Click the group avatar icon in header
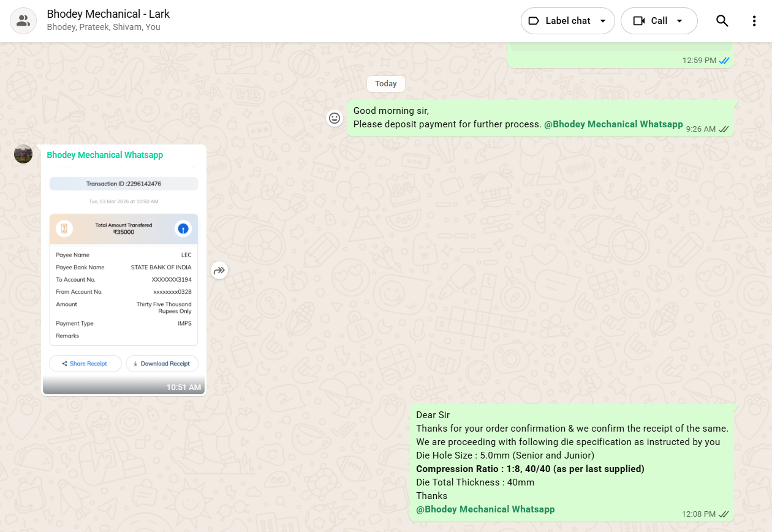The width and height of the screenshot is (772, 532). click(23, 21)
